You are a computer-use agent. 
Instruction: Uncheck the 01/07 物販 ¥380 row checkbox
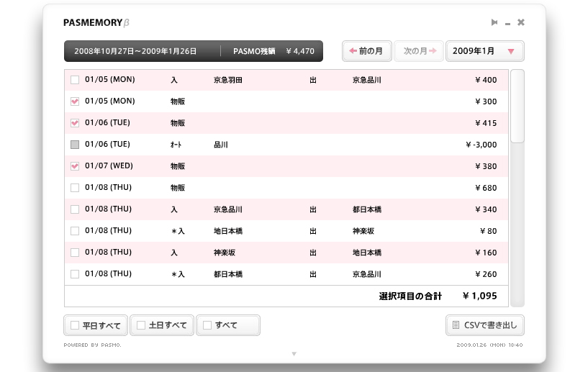(75, 166)
